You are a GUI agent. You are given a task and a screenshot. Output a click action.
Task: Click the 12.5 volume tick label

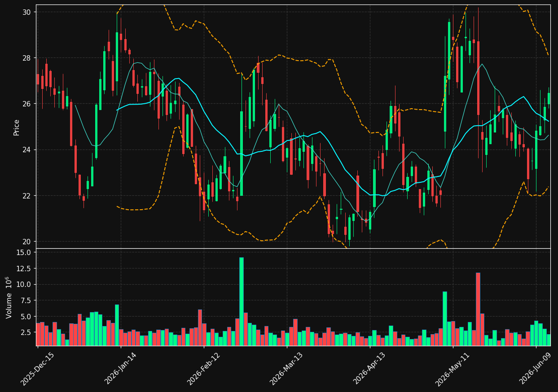click(x=24, y=269)
